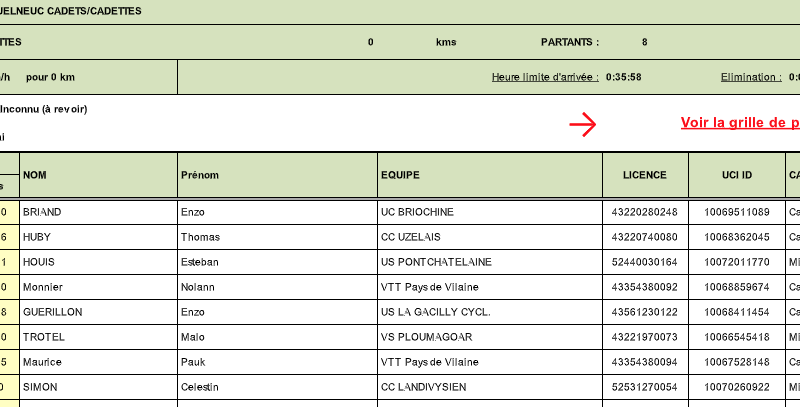Select the UCI ID column header
This screenshot has height=407, width=800.
pos(737,175)
